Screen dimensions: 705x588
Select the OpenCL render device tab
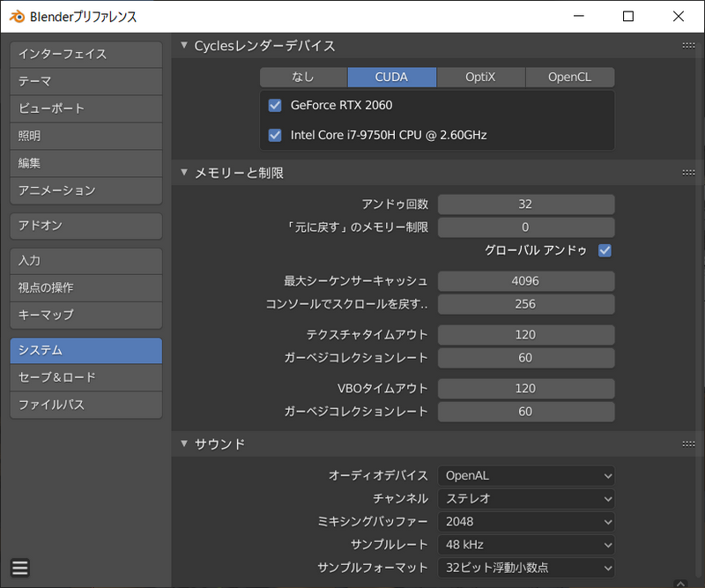tap(569, 77)
